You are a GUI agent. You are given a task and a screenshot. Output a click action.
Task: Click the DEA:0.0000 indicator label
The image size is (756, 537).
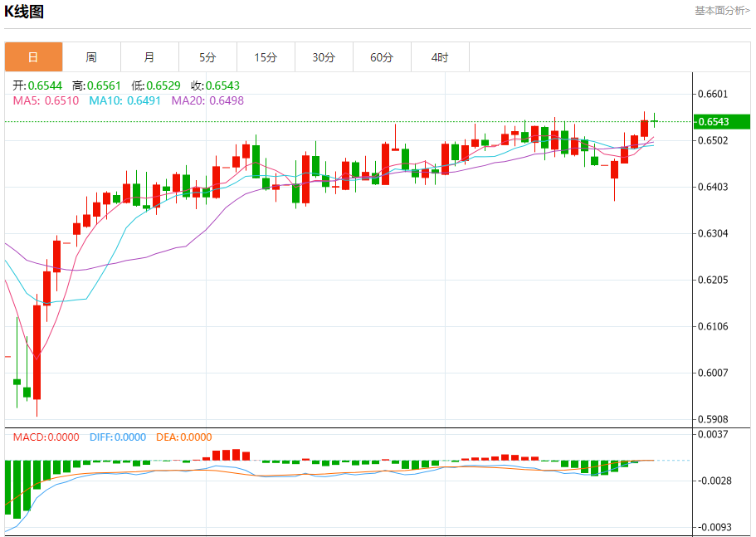pos(183,437)
